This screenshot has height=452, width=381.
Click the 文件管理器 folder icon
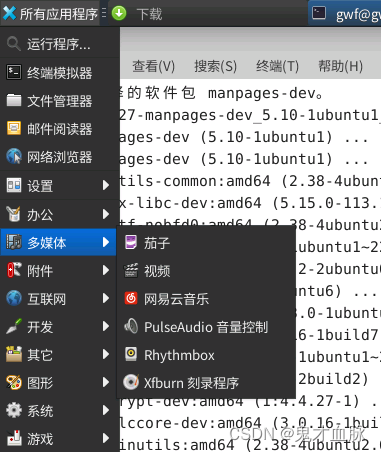pos(14,100)
